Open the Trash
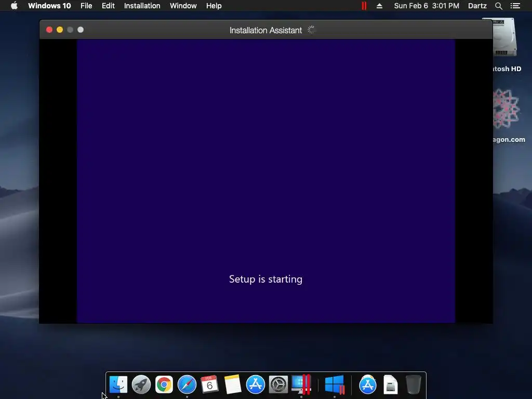 (x=413, y=384)
